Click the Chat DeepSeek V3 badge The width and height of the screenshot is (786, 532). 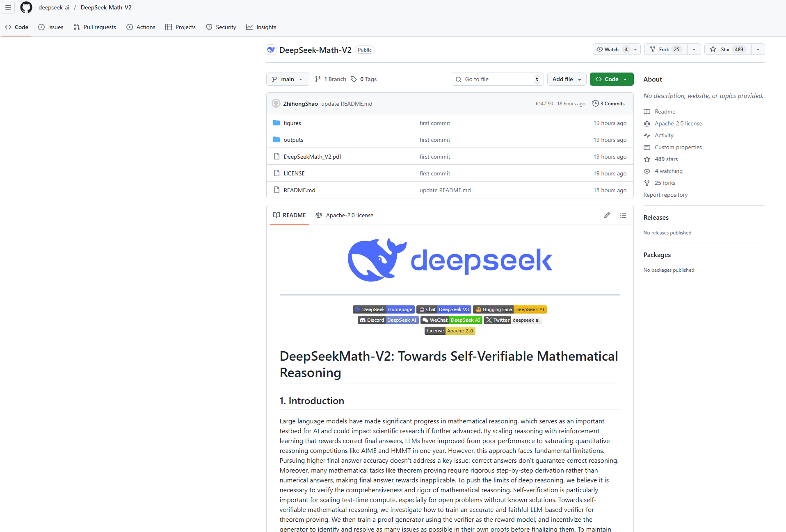(x=444, y=309)
